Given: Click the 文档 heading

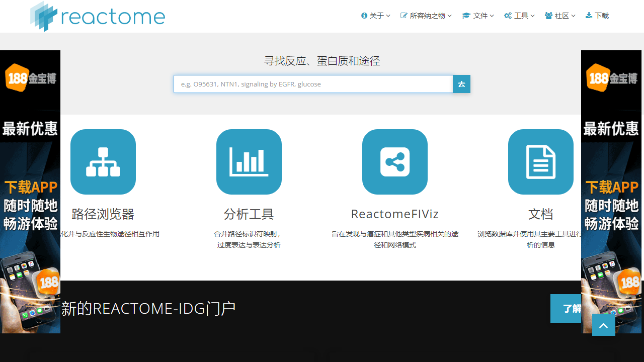Looking at the screenshot, I should pos(541,214).
